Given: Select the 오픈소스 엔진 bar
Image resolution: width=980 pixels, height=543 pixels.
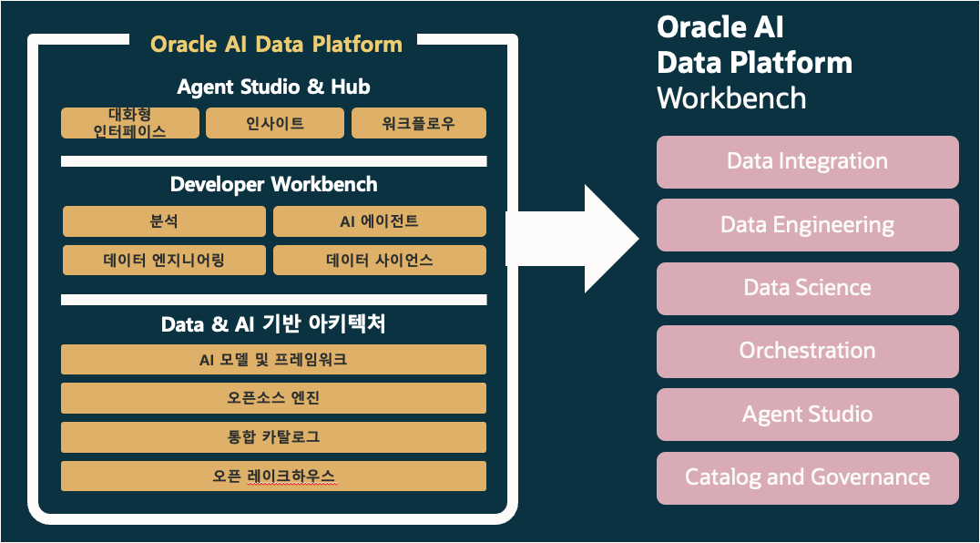Looking at the screenshot, I should click(x=273, y=398).
